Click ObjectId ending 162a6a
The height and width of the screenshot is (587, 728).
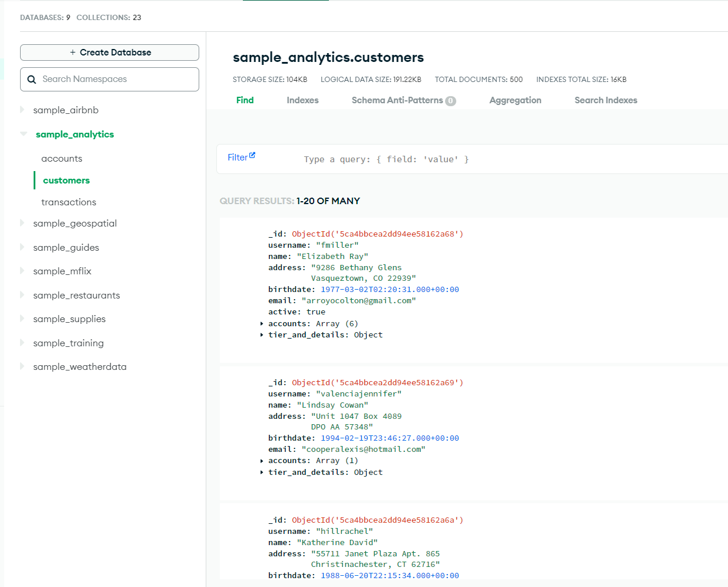tap(377, 520)
